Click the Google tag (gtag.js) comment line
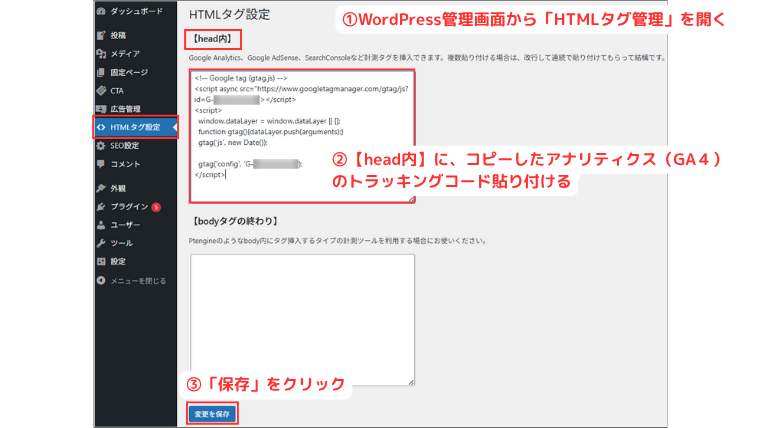 pos(241,78)
